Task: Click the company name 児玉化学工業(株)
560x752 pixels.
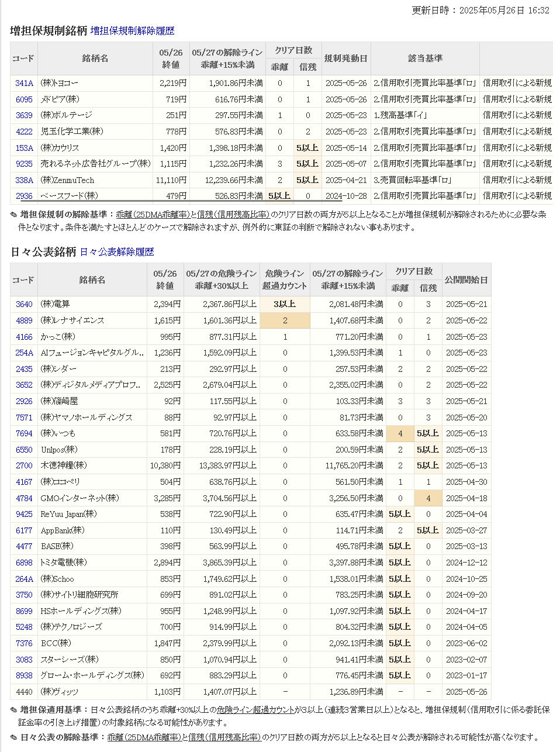Action: (x=72, y=132)
